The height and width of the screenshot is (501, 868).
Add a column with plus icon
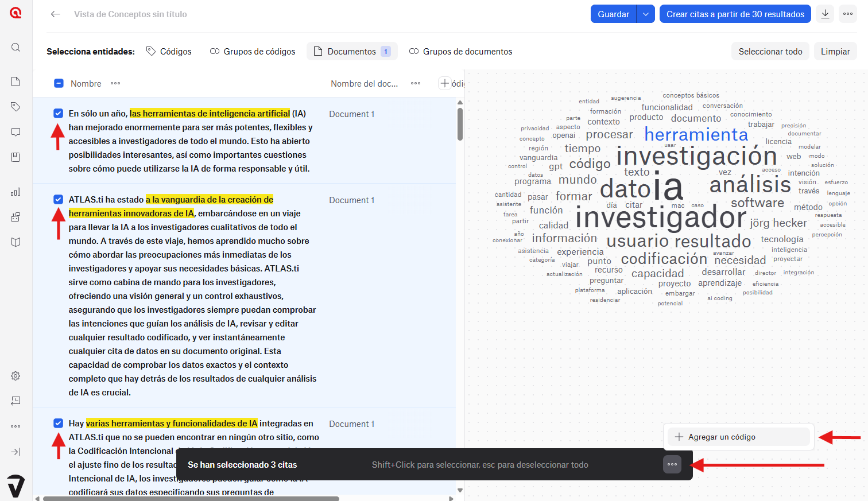coord(445,83)
